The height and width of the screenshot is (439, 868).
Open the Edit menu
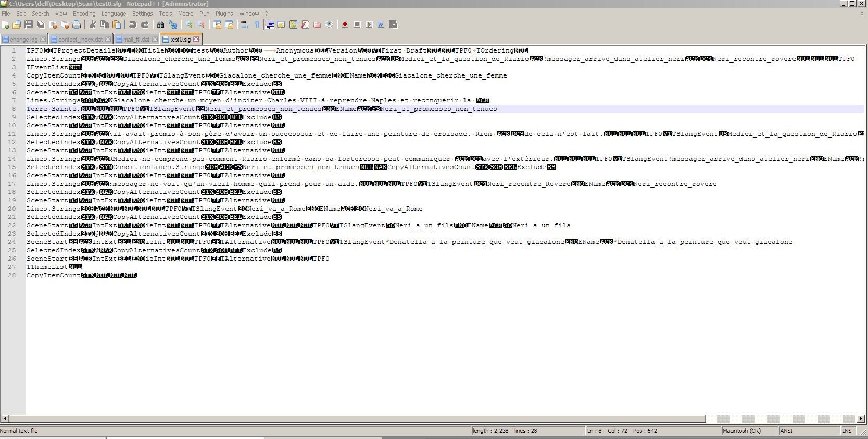[x=21, y=14]
